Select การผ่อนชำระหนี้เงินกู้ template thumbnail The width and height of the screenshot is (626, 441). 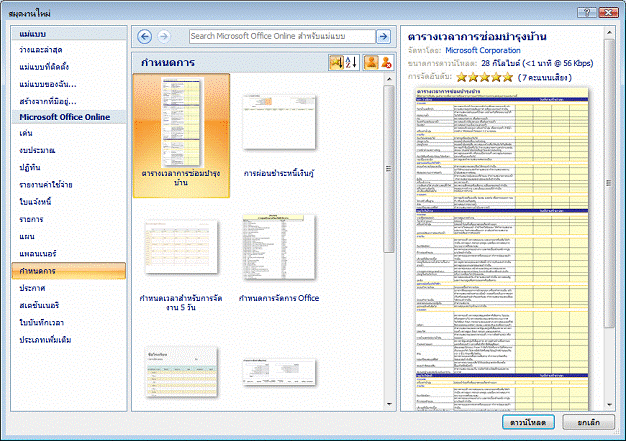coord(279,122)
